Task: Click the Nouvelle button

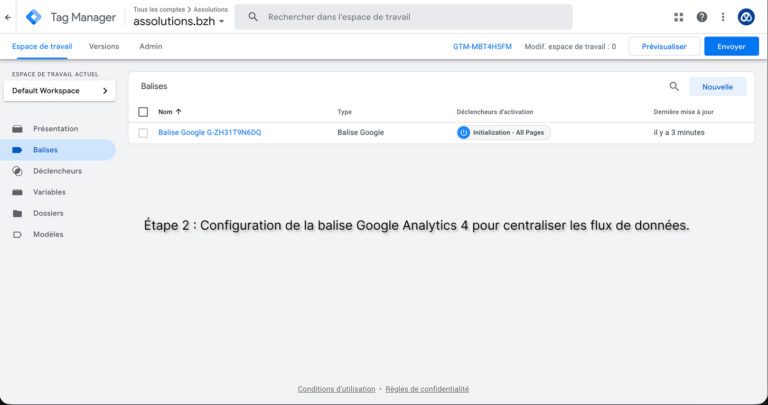Action: [718, 87]
